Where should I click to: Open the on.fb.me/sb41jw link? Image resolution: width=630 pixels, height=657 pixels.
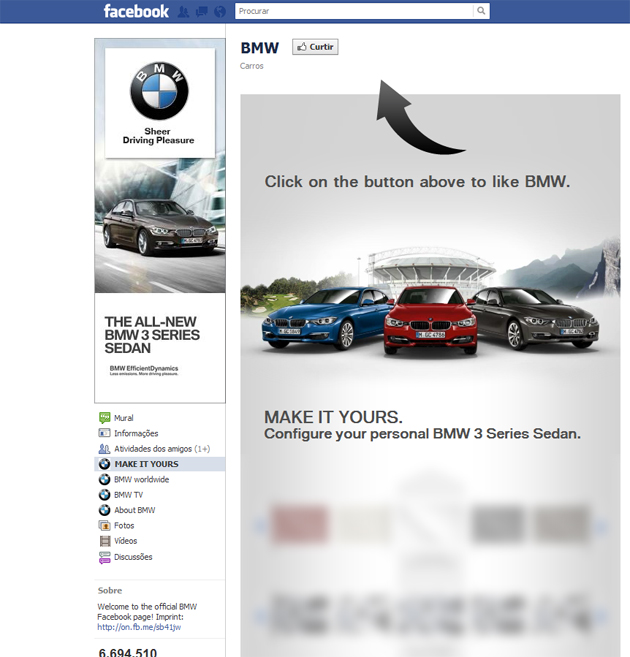[x=139, y=627]
